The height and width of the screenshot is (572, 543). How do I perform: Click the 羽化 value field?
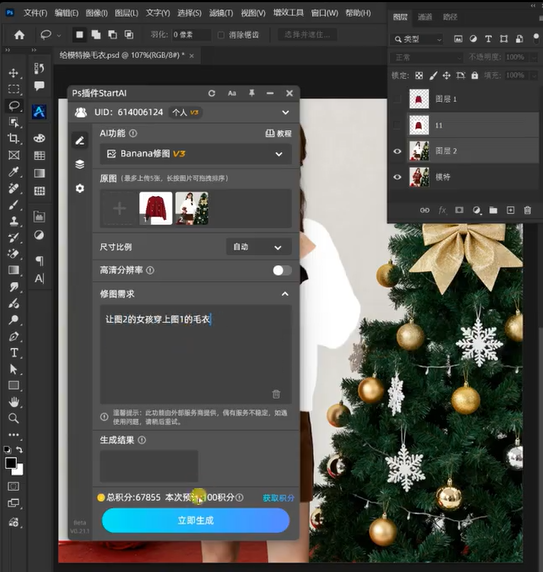(191, 35)
